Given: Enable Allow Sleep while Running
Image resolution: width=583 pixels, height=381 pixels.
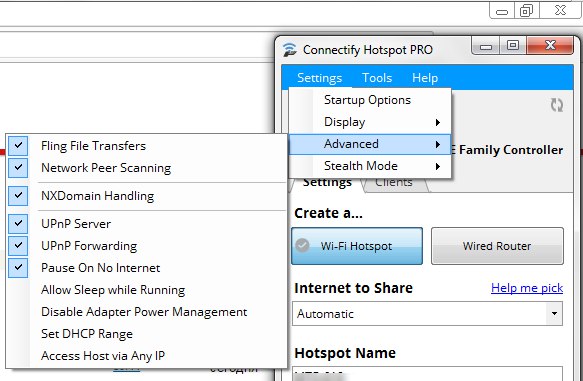Looking at the screenshot, I should pyautogui.click(x=146, y=290).
